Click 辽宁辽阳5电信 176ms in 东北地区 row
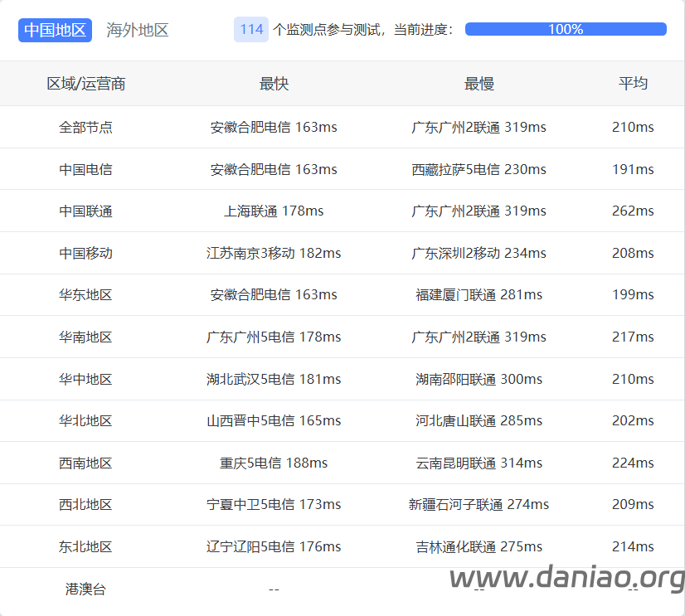 pyautogui.click(x=274, y=546)
